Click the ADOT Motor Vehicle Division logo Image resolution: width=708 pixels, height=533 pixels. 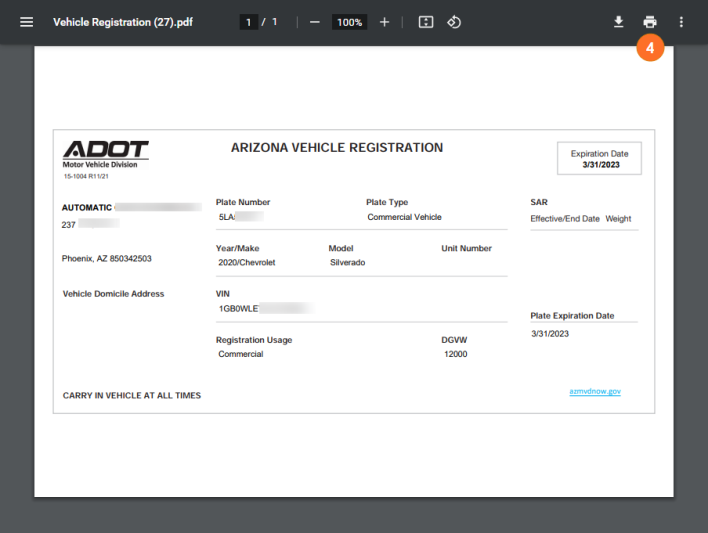click(x=106, y=154)
